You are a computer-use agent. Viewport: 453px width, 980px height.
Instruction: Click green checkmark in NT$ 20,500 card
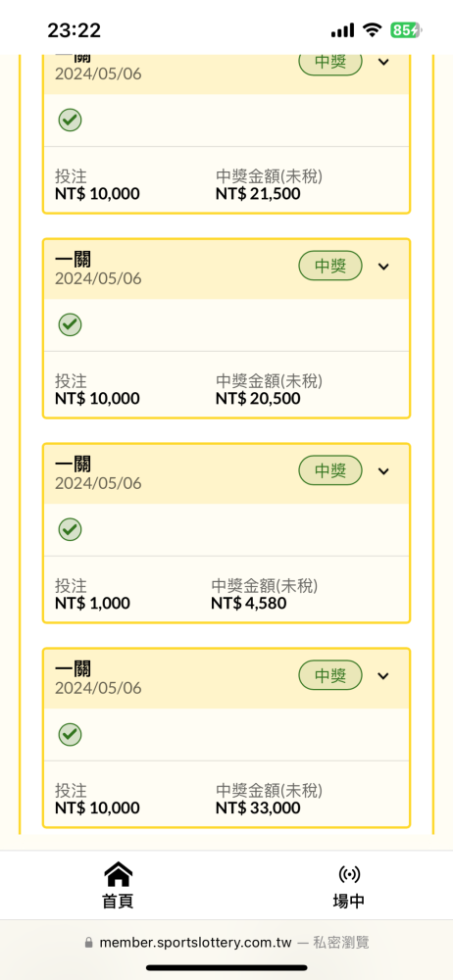(70, 324)
